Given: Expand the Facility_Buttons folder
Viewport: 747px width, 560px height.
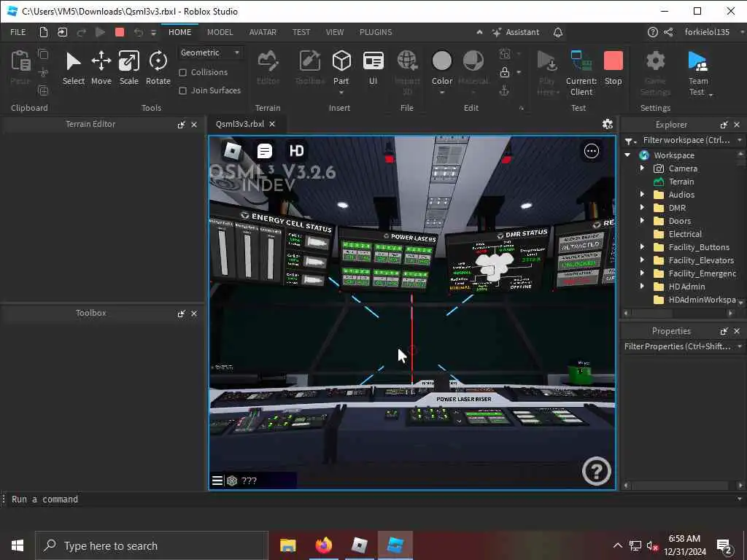Looking at the screenshot, I should [642, 246].
